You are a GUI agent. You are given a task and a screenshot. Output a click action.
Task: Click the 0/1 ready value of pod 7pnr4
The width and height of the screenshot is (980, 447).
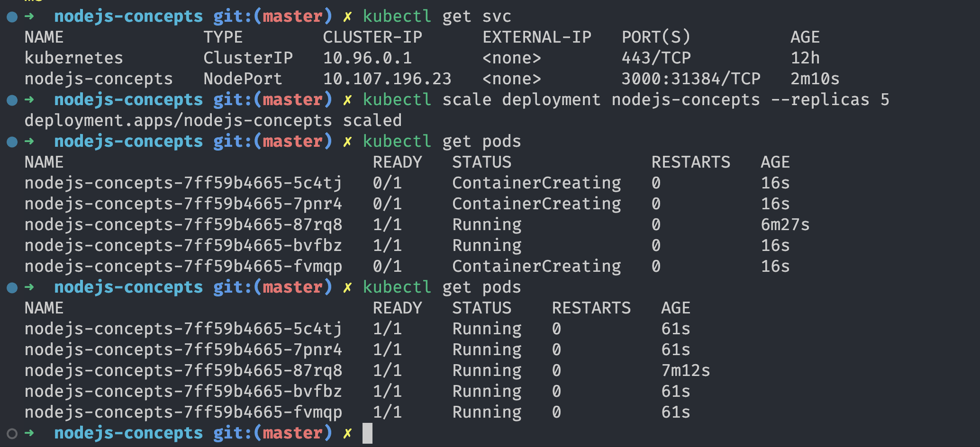[x=388, y=204]
